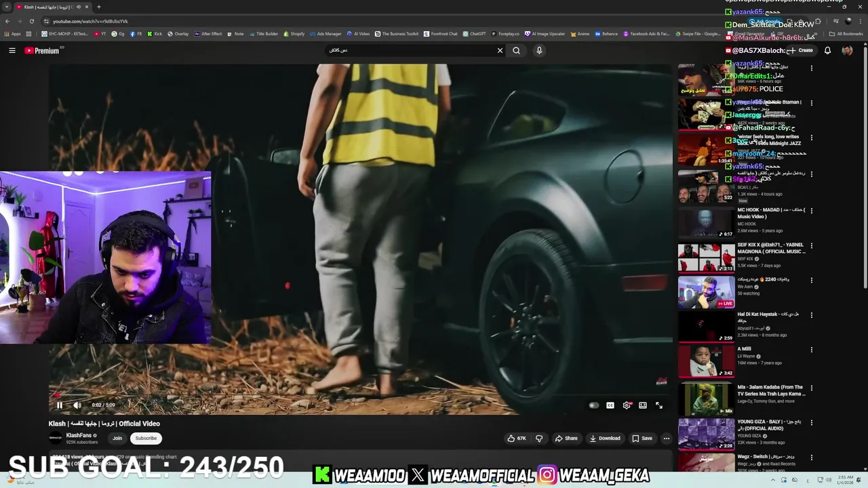The image size is (868, 488).
Task: Open SEIF KIX YABNEL MAGNONA thumbnail
Action: click(x=706, y=257)
